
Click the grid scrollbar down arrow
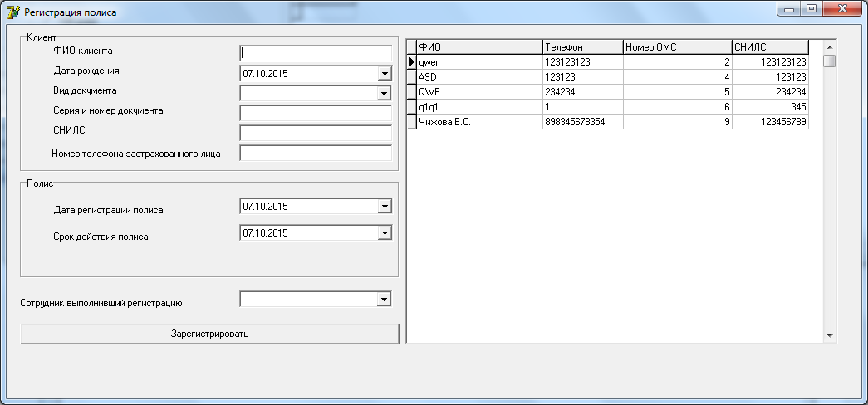pyautogui.click(x=829, y=335)
